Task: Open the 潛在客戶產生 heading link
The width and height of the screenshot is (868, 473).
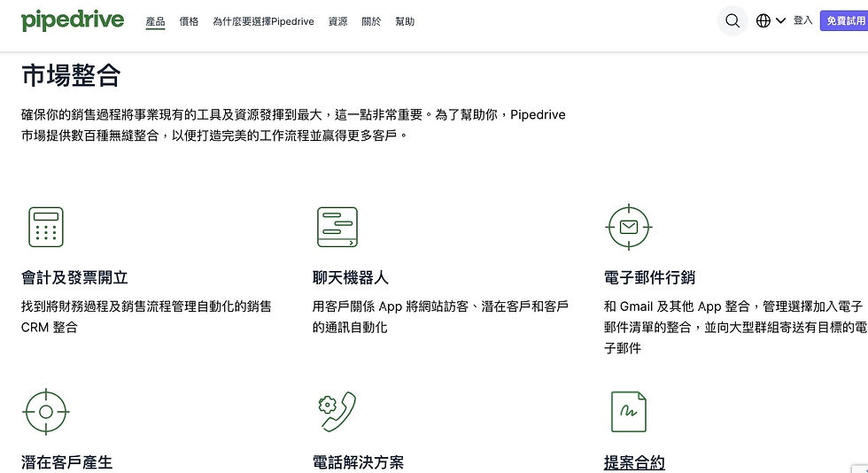Action: click(x=67, y=461)
